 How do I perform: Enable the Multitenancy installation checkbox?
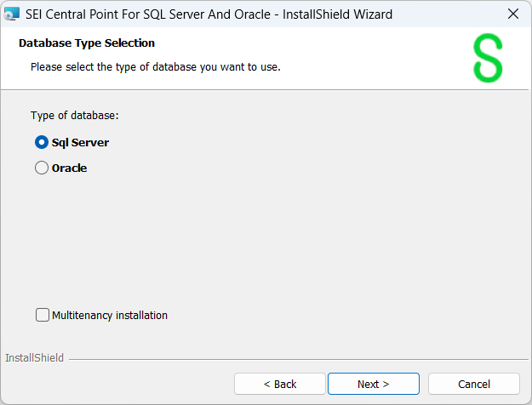point(43,315)
